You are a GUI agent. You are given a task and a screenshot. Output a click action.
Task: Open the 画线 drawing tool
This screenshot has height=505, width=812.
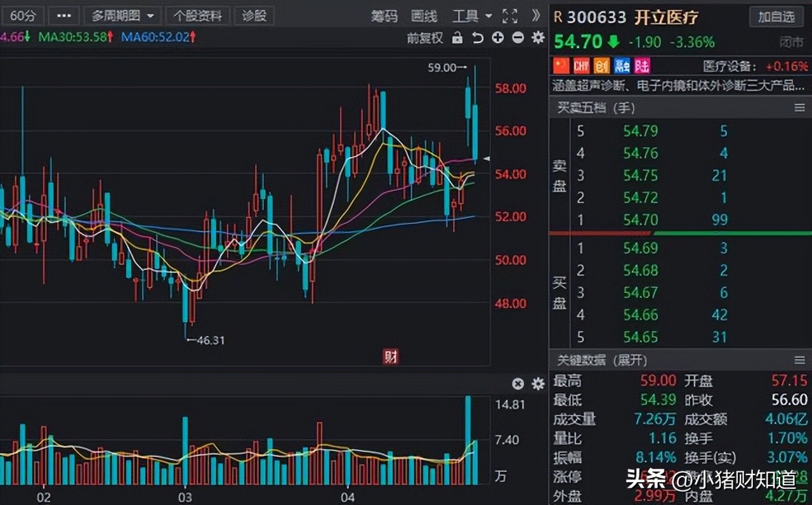426,16
